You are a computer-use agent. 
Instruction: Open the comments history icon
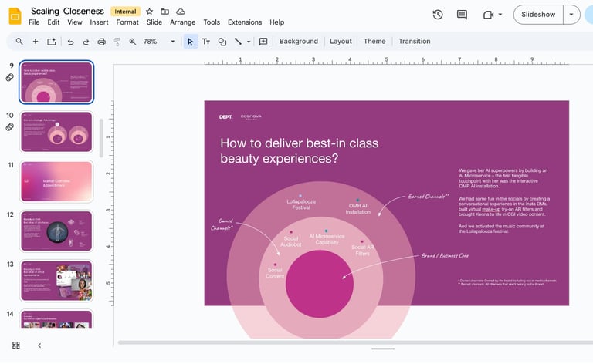pyautogui.click(x=462, y=15)
